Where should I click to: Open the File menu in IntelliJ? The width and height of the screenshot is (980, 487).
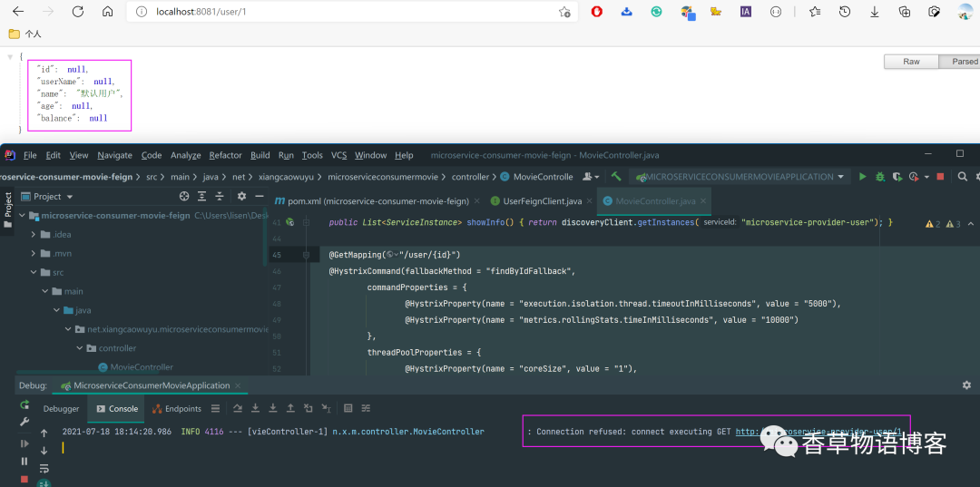(30, 155)
